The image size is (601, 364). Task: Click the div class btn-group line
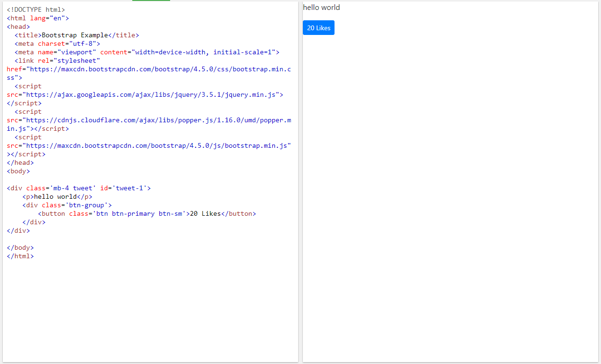(x=67, y=205)
